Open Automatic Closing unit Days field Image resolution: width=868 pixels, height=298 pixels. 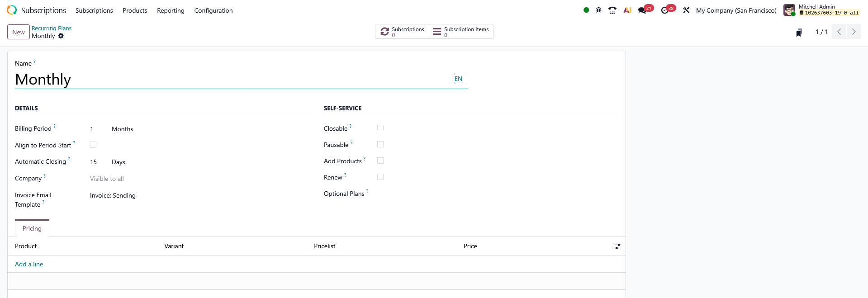click(x=119, y=162)
